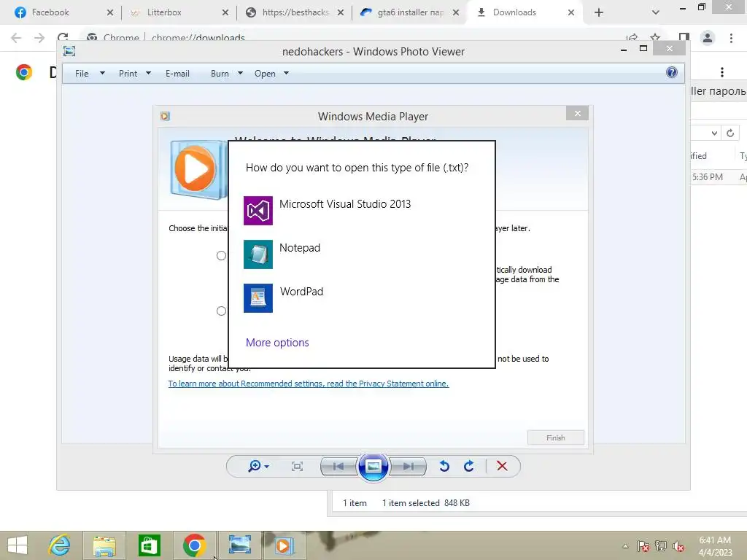Expand the Open dropdown arrow
The image size is (747, 560).
coord(286,74)
